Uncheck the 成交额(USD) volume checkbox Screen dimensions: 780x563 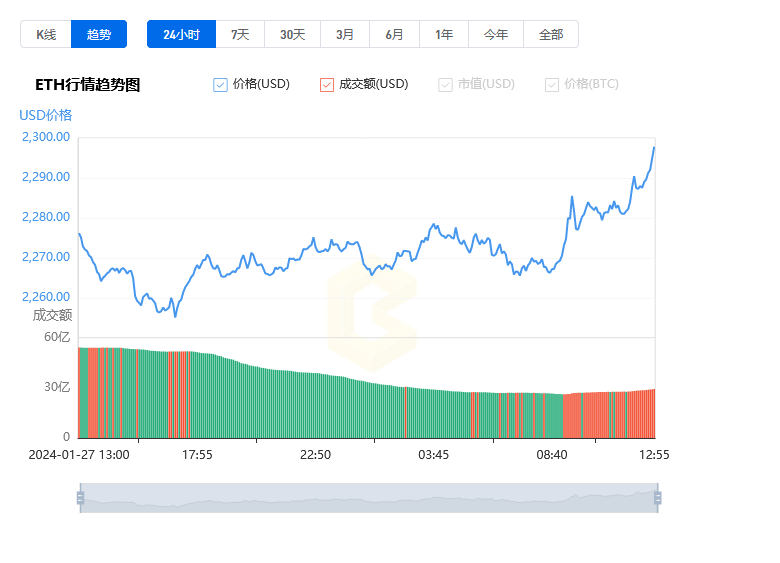pyautogui.click(x=327, y=85)
